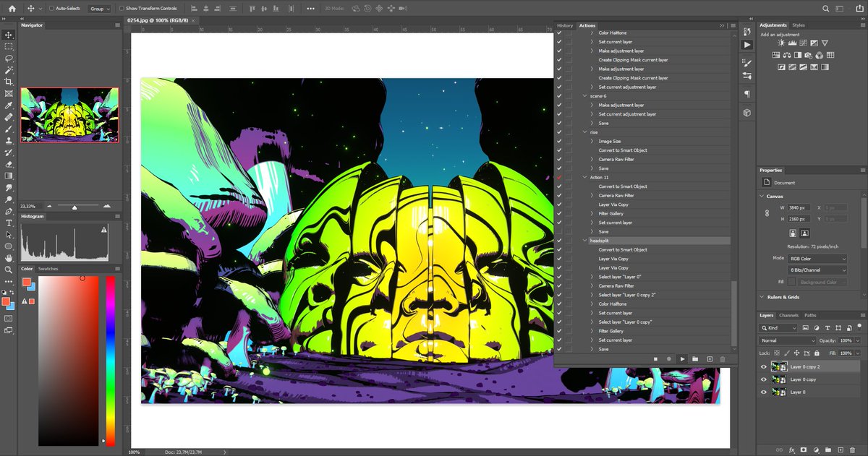
Task: Select the Lasso tool
Action: [x=9, y=58]
